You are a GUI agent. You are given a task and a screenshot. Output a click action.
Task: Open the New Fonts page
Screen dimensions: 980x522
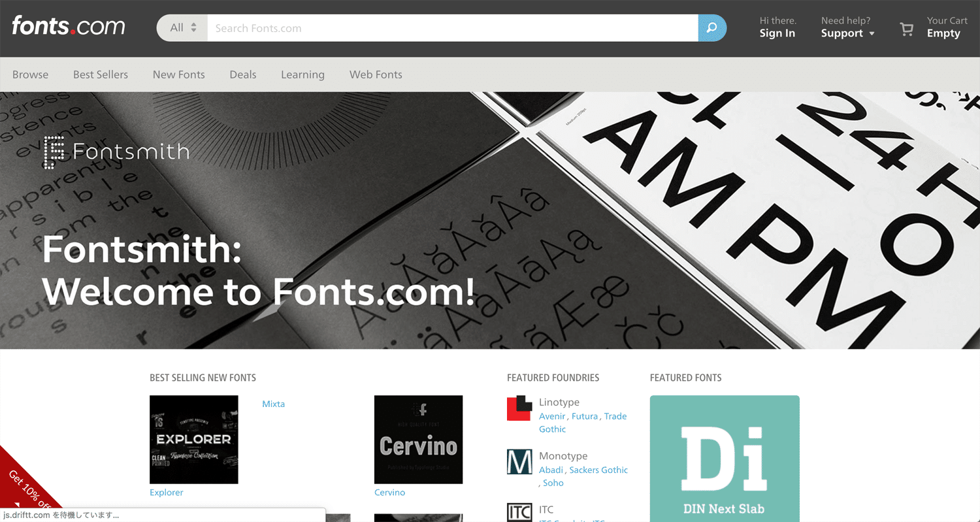(179, 74)
